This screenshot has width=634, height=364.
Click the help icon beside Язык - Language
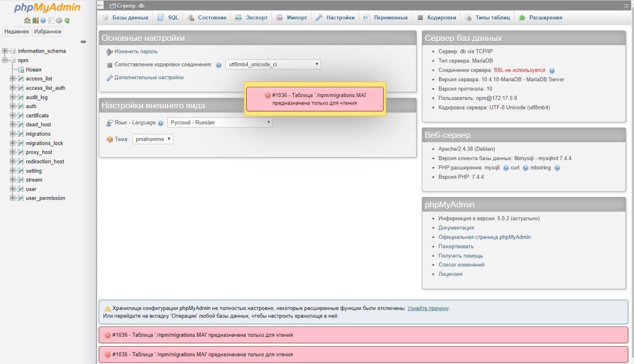(x=160, y=123)
